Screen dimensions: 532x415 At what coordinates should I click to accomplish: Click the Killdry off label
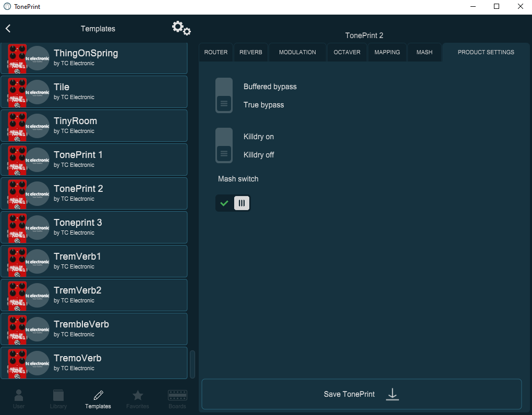[259, 155]
